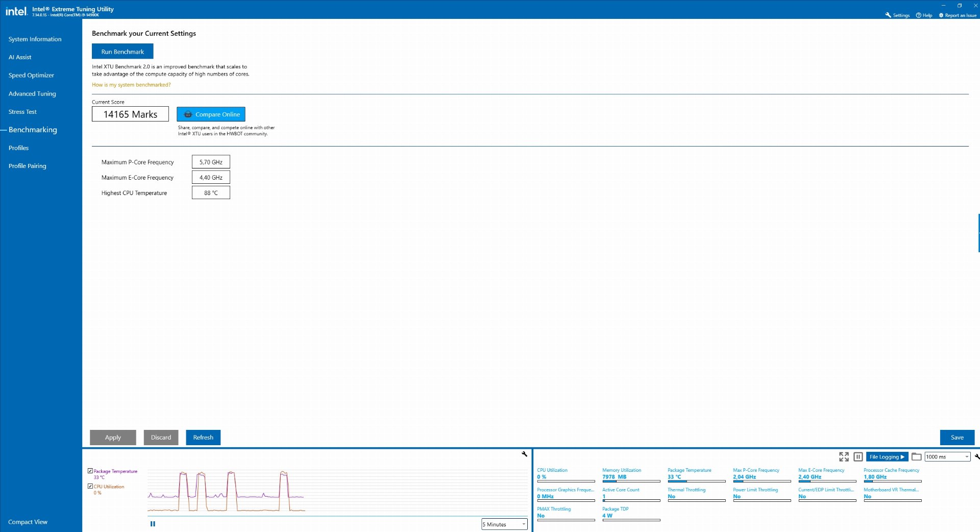This screenshot has width=980, height=532.
Task: Click Run Benchmark button
Action: click(x=122, y=52)
